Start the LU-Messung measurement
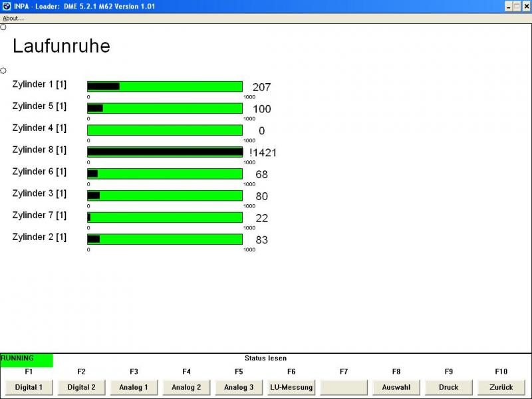The height and width of the screenshot is (399, 532). [291, 387]
